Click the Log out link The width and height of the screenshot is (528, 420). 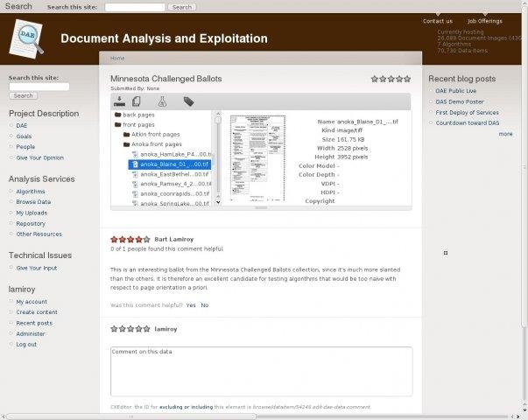26,344
